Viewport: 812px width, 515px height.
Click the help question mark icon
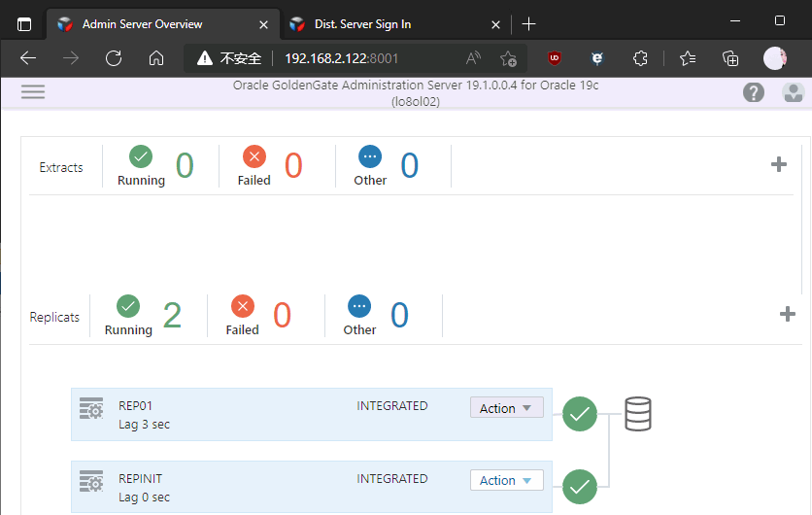point(753,92)
